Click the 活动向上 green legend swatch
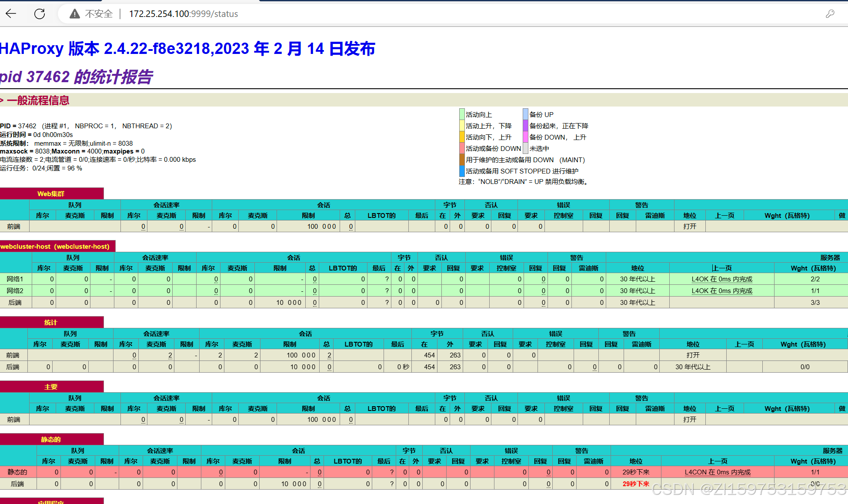Image resolution: width=848 pixels, height=504 pixels. [462, 114]
